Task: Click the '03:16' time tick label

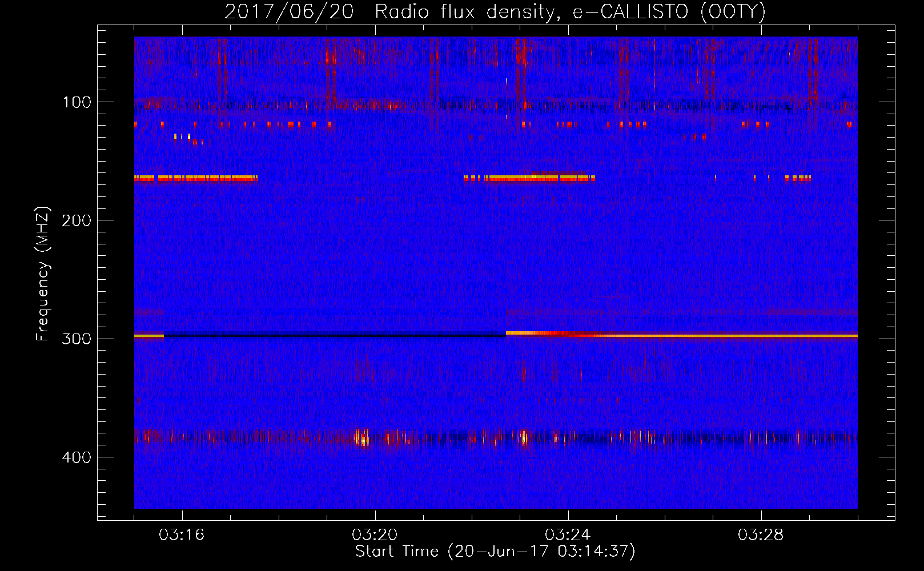Action: tap(182, 535)
